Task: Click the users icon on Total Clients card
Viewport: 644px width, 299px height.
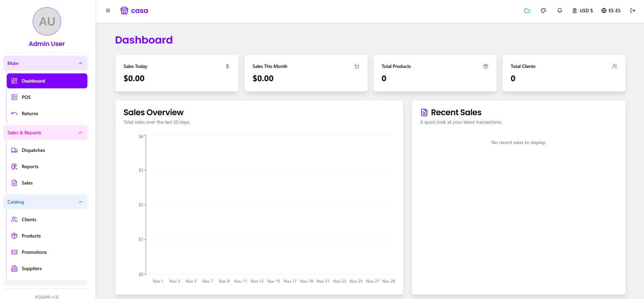Action: pos(615,66)
